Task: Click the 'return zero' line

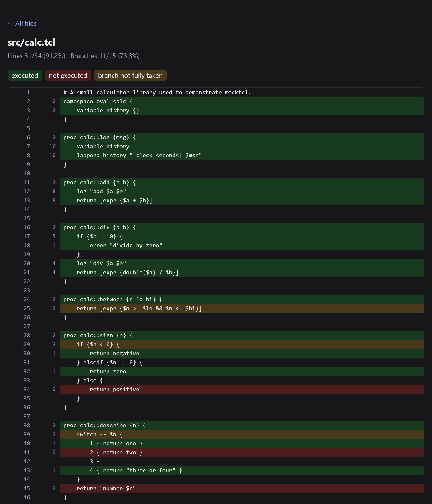Action: point(242,372)
